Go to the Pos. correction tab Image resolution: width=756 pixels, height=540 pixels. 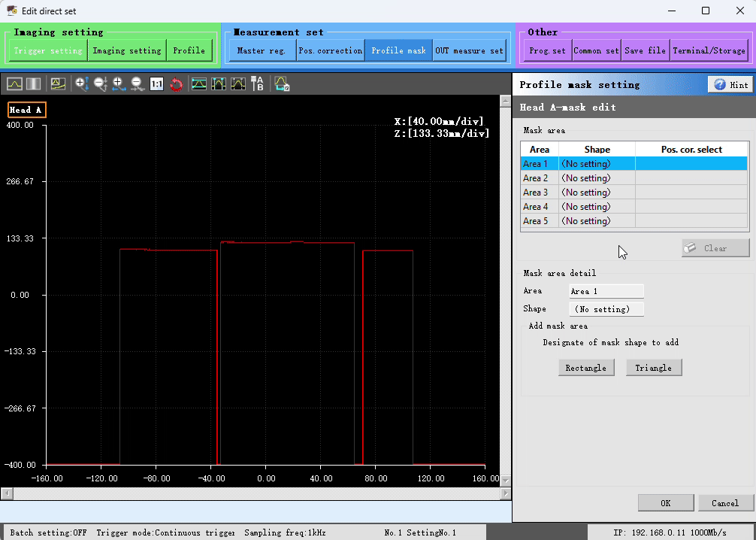tap(330, 50)
